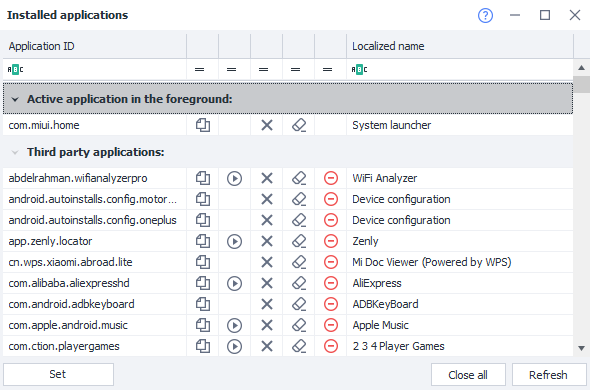Uninstall Device configuration for oneplus
This screenshot has width=590, height=390.
pyautogui.click(x=331, y=220)
